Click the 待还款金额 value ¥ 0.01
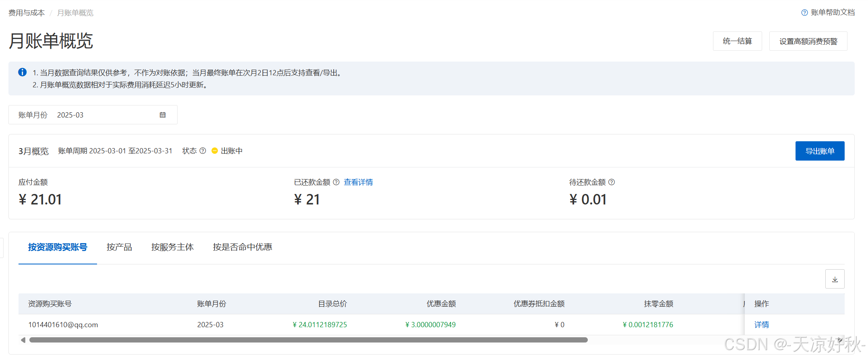 (588, 199)
